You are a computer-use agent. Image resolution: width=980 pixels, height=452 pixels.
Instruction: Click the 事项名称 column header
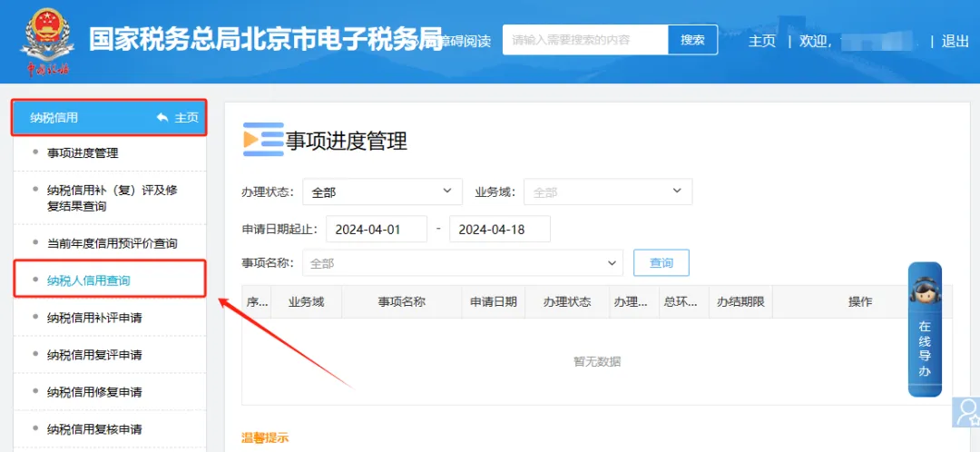[401, 302]
